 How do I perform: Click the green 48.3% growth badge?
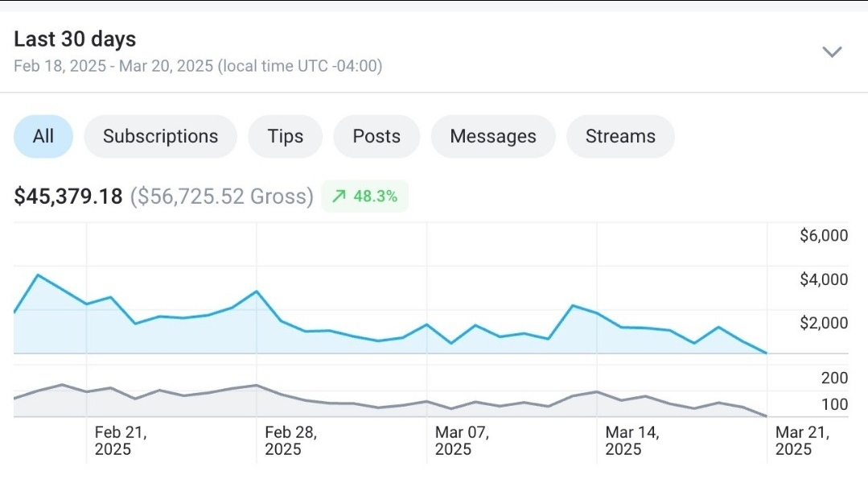pos(364,196)
